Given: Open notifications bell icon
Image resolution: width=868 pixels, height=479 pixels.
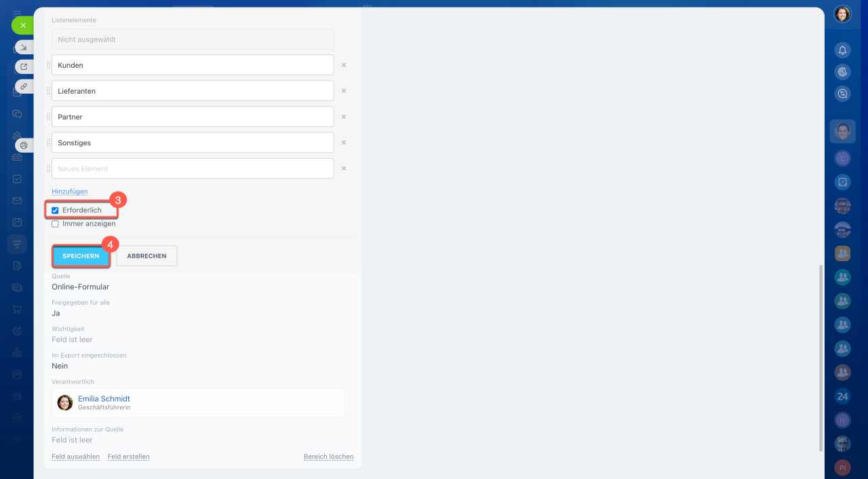Looking at the screenshot, I should point(842,50).
